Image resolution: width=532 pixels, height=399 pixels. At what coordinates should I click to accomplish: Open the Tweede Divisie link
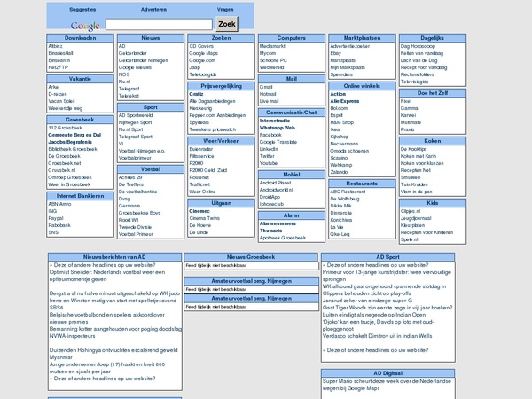[x=135, y=227]
